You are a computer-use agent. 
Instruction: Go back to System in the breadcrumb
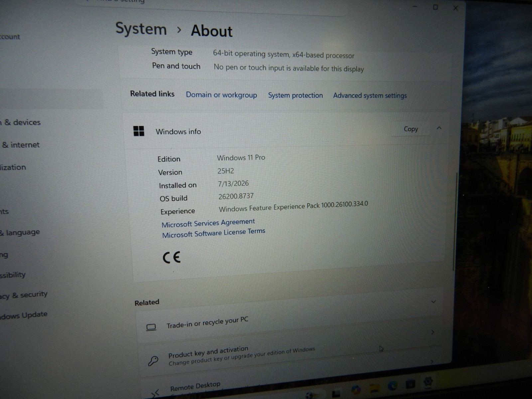(x=141, y=29)
